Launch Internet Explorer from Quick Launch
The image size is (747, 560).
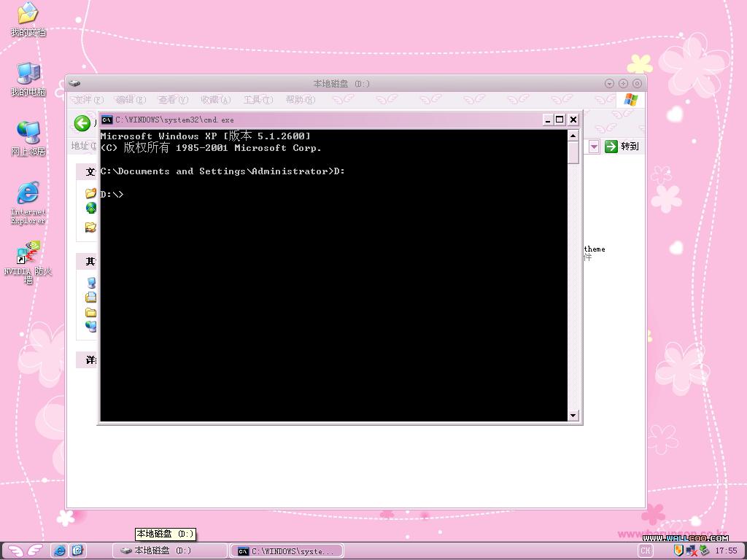pos(60,551)
